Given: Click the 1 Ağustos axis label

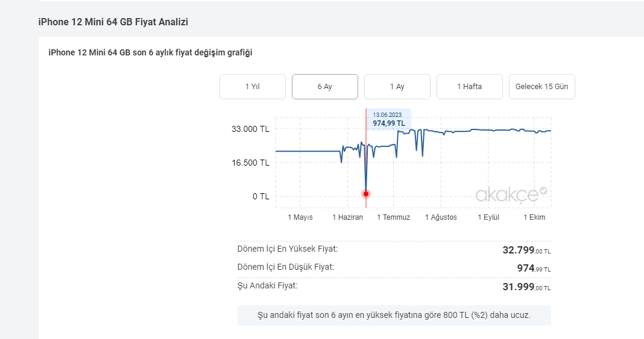Looking at the screenshot, I should pyautogui.click(x=441, y=217).
